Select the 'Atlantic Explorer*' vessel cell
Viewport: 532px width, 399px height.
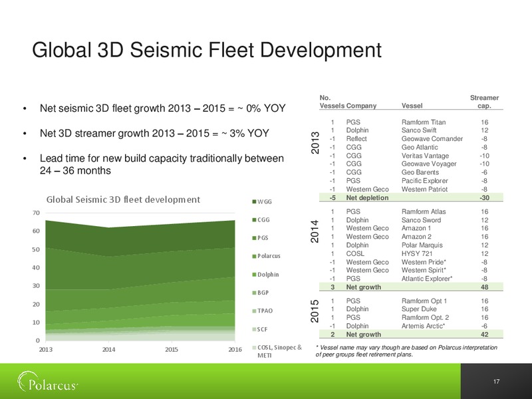pyautogui.click(x=427, y=279)
